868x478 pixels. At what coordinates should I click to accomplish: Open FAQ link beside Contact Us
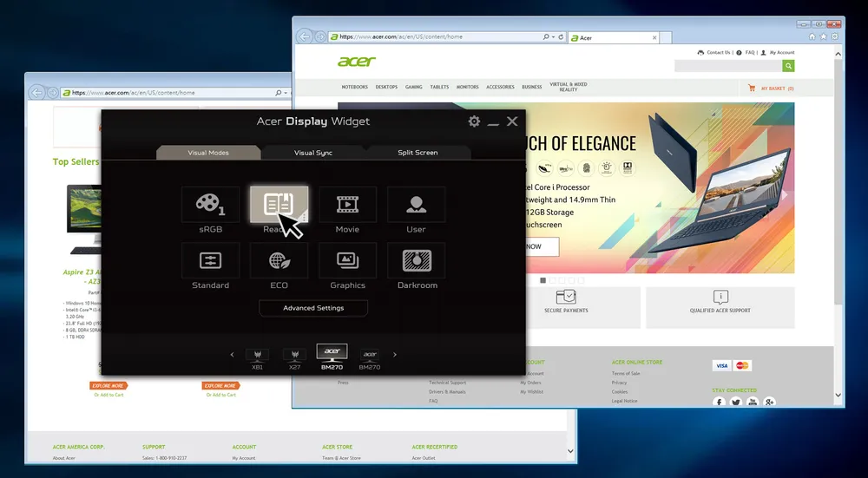746,53
